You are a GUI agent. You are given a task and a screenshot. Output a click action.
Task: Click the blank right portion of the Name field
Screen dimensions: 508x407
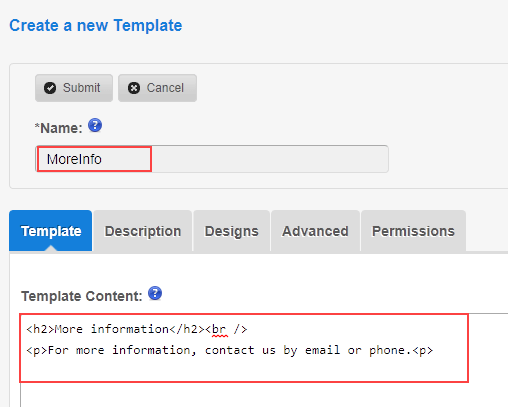[x=270, y=159]
